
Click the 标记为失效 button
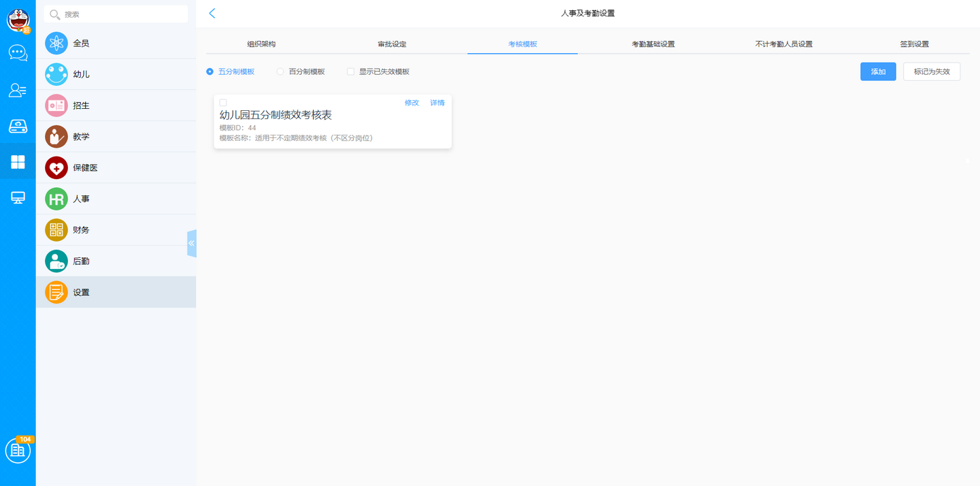932,71
